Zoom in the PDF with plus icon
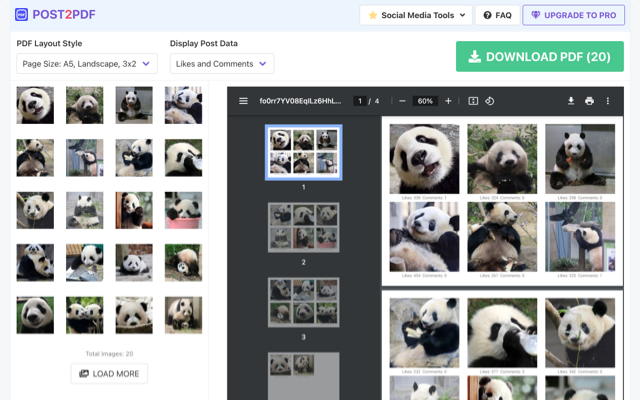This screenshot has height=400, width=640. click(x=448, y=101)
